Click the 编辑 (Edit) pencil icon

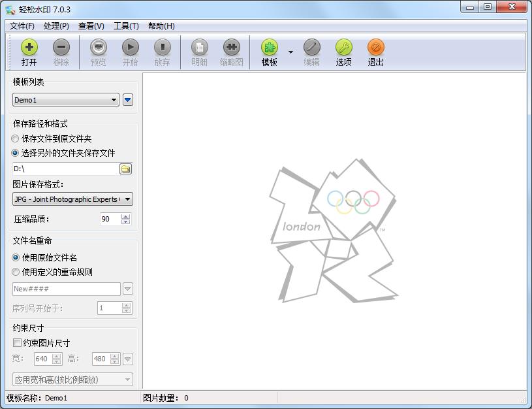point(312,47)
